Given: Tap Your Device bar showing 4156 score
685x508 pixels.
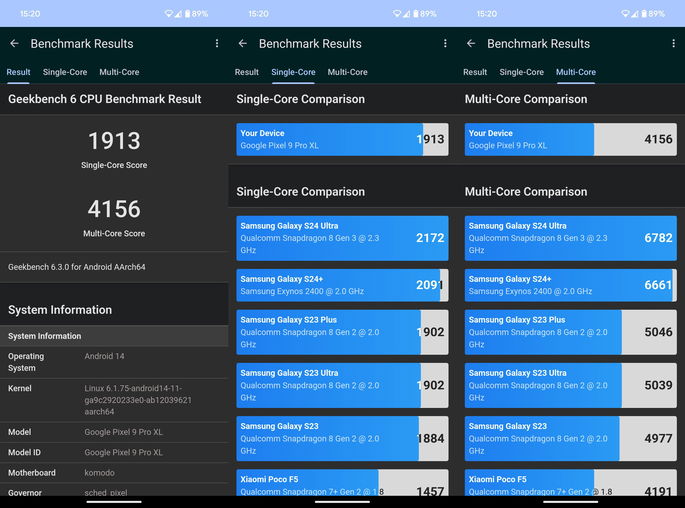Looking at the screenshot, I should click(x=570, y=139).
